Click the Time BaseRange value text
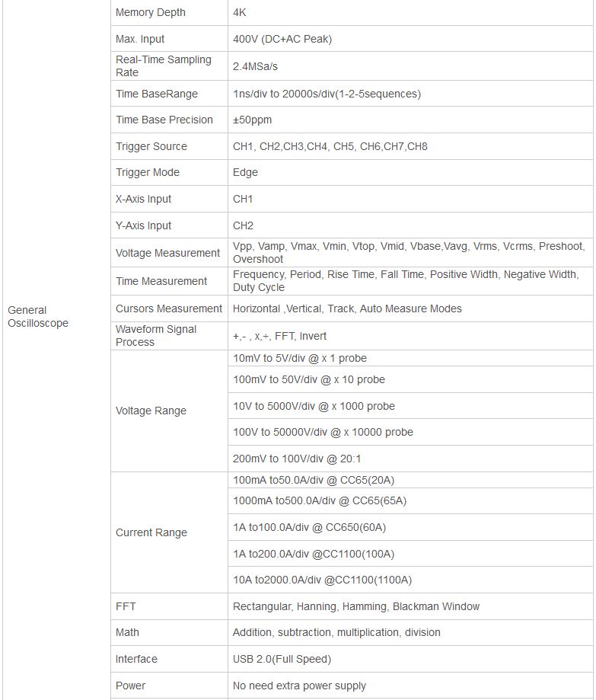 [327, 94]
